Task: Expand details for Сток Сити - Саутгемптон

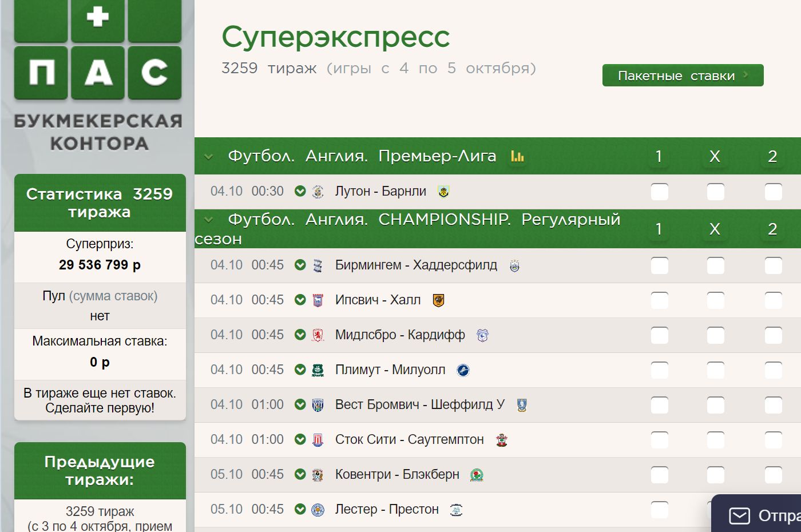Action: [300, 439]
